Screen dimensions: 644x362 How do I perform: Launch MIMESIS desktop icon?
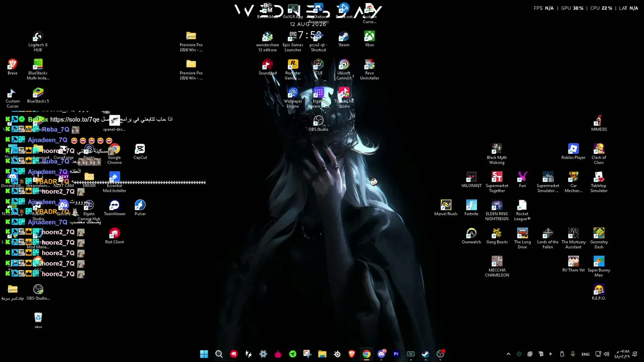coord(599,124)
